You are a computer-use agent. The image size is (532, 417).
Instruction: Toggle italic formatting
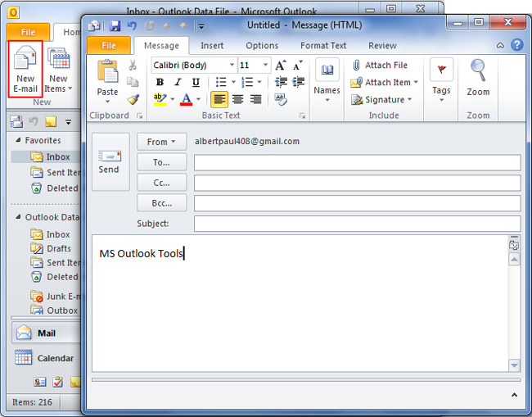(178, 82)
